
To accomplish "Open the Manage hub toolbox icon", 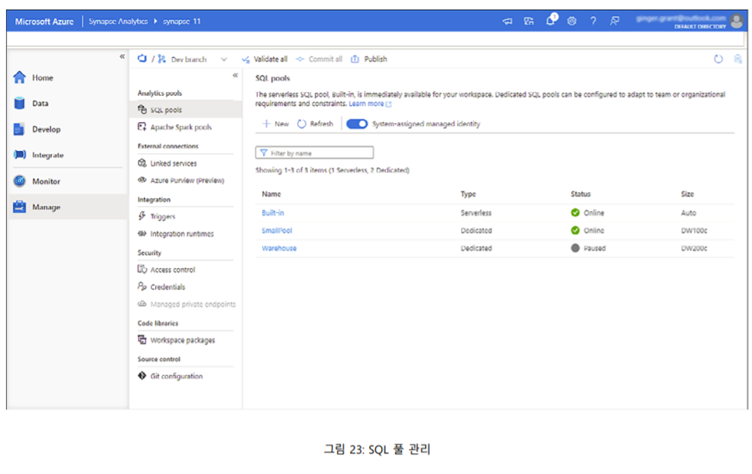I will click(19, 207).
